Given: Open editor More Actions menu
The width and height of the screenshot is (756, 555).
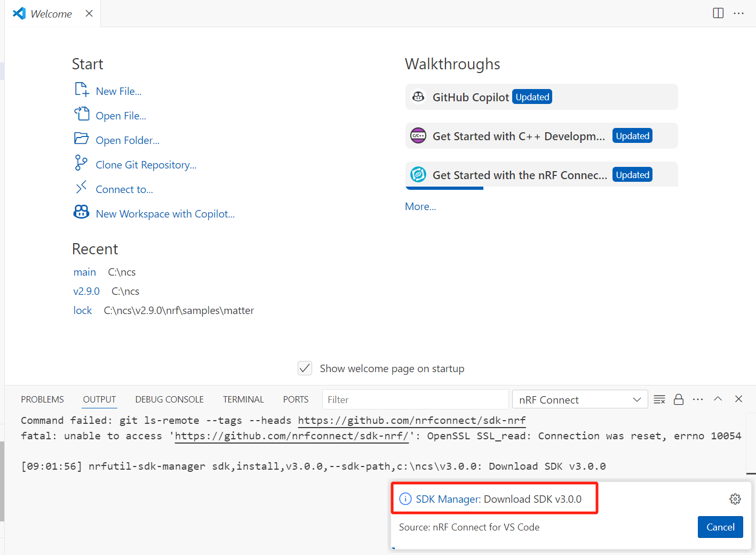Looking at the screenshot, I should [x=739, y=13].
